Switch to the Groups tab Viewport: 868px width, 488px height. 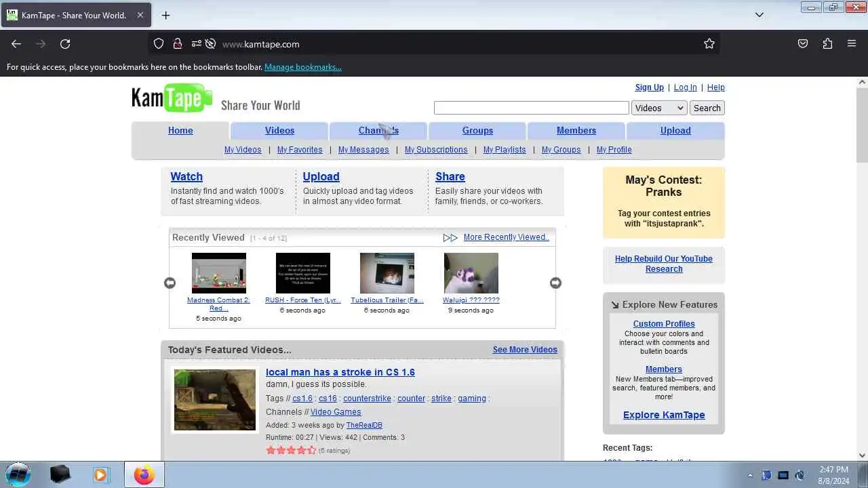click(x=477, y=130)
